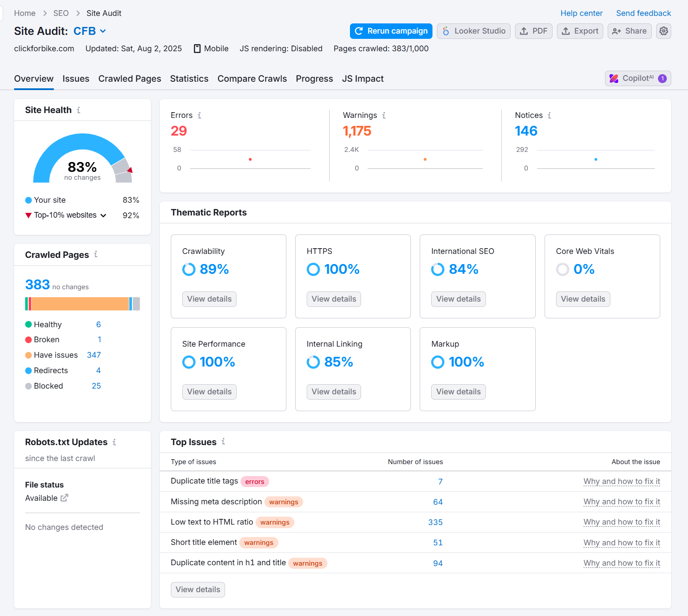Click the PDF export button
The width and height of the screenshot is (688, 616).
pos(534,31)
